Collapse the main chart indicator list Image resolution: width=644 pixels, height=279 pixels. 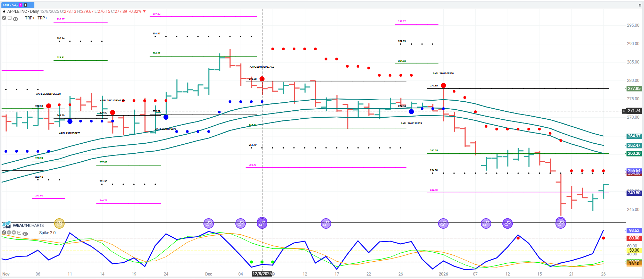click(x=10, y=18)
